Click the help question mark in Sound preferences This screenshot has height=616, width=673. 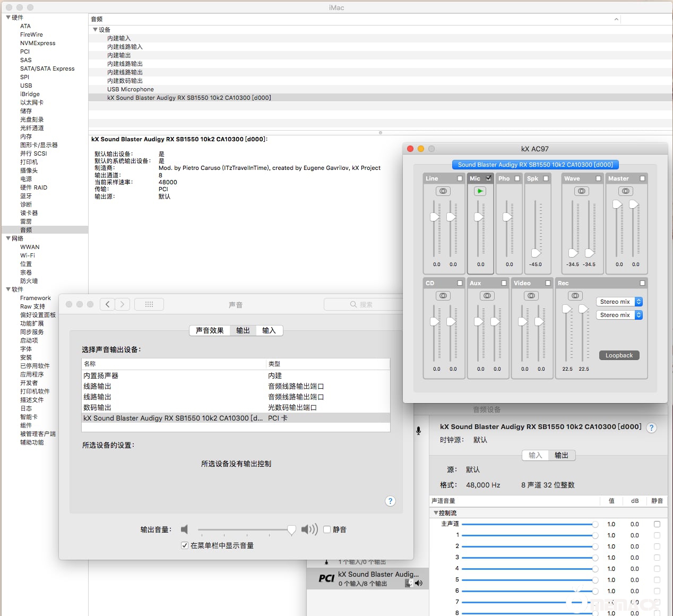coord(390,501)
